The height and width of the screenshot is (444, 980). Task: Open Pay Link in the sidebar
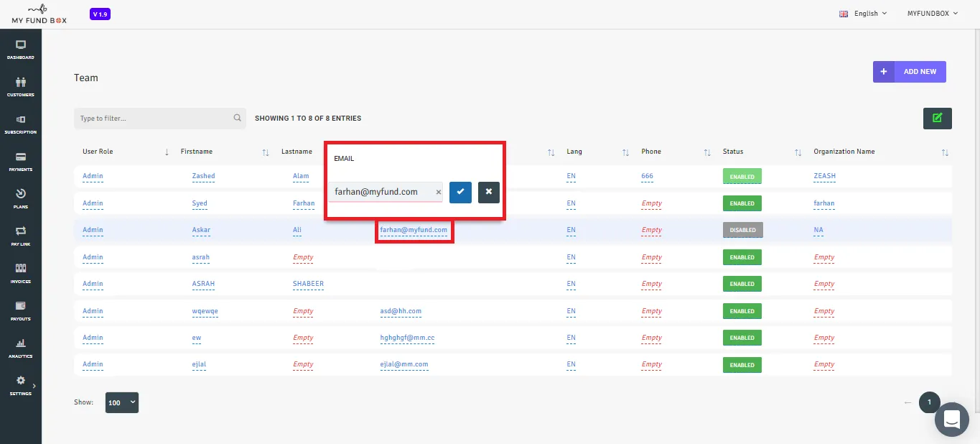(x=21, y=236)
